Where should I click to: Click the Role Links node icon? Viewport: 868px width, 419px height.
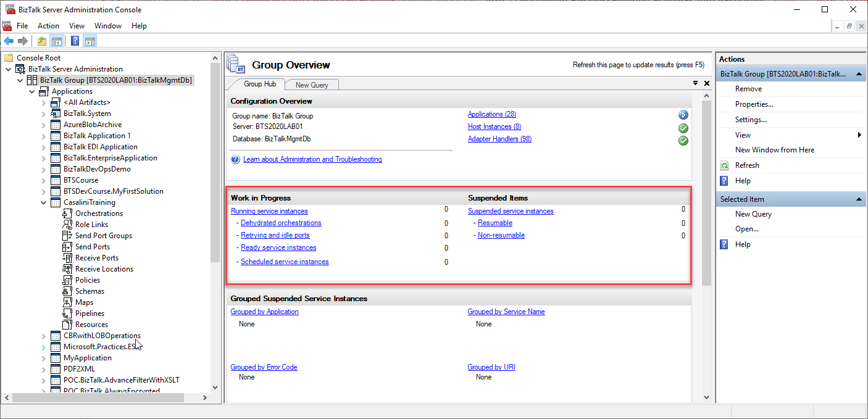(x=68, y=225)
